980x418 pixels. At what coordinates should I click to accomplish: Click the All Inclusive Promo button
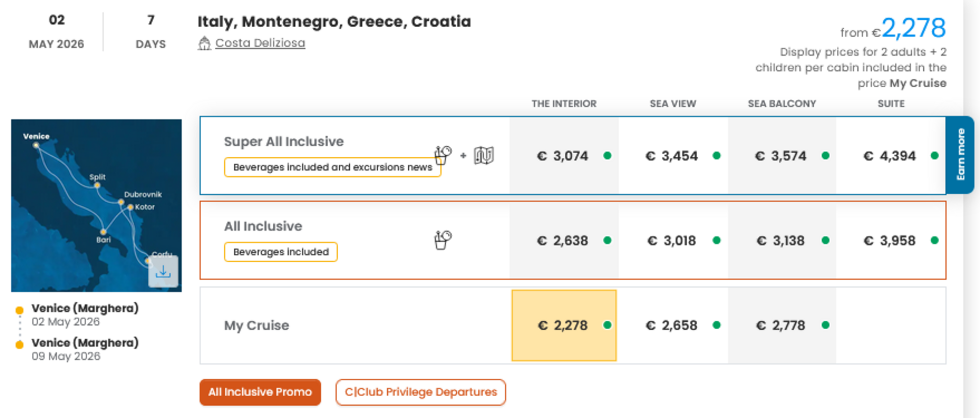pyautogui.click(x=260, y=392)
